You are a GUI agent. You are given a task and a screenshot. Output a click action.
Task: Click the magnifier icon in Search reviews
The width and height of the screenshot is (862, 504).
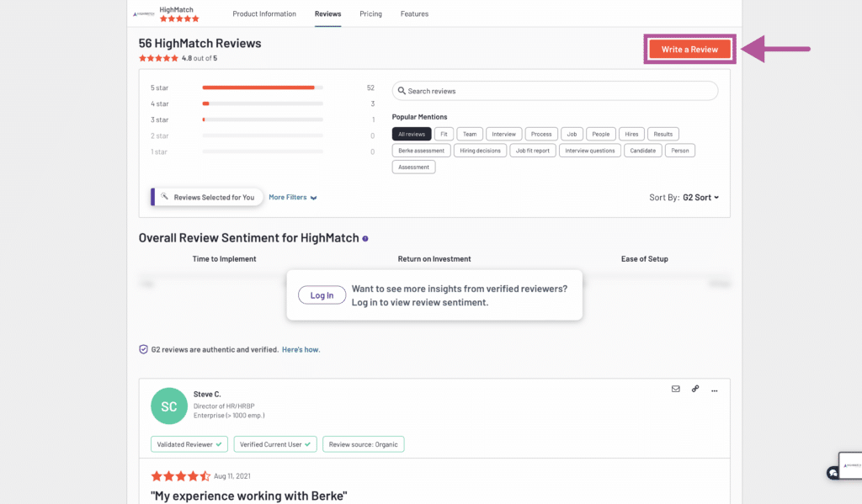pyautogui.click(x=402, y=91)
